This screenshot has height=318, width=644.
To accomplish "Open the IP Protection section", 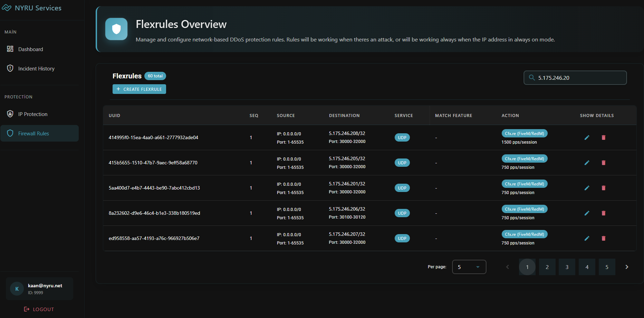I will (x=33, y=114).
